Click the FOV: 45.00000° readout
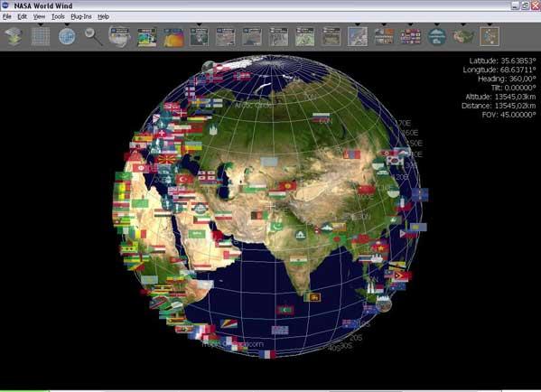 click(x=509, y=115)
